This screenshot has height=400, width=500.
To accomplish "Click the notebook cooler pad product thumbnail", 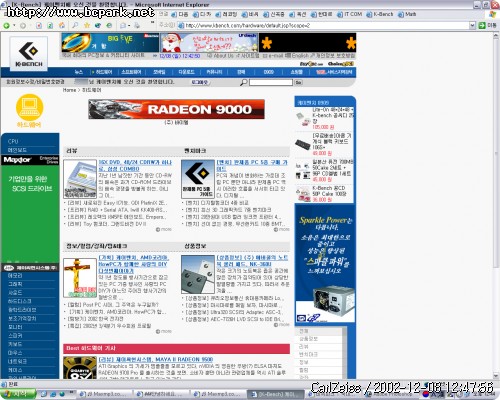I will (198, 274).
